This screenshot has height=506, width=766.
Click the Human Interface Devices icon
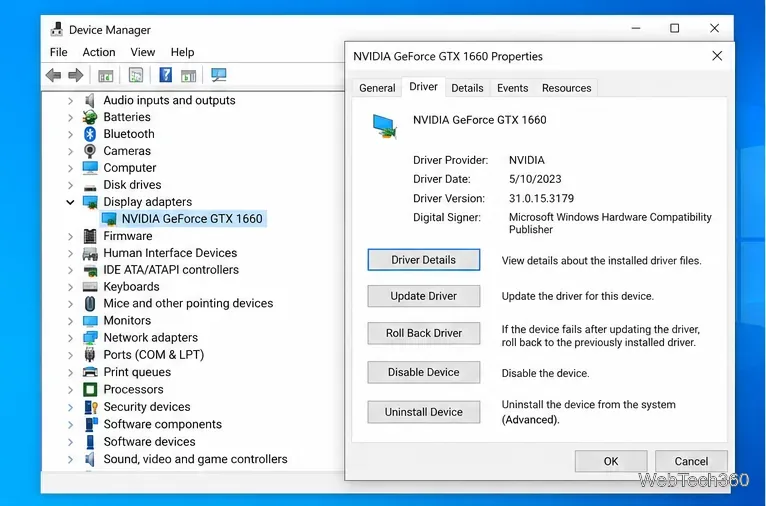(x=90, y=253)
